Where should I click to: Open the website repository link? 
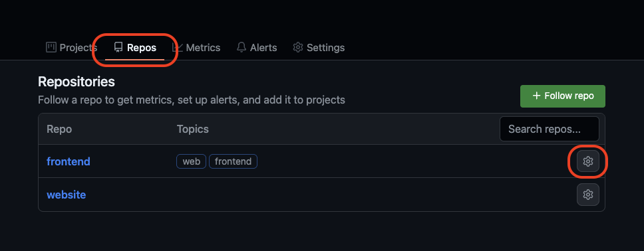(x=66, y=195)
